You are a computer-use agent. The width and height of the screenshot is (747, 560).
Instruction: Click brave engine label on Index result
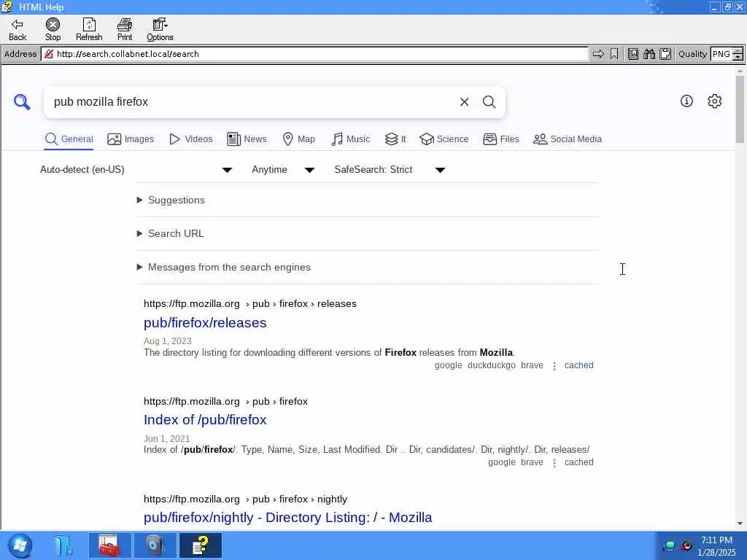pyautogui.click(x=532, y=462)
